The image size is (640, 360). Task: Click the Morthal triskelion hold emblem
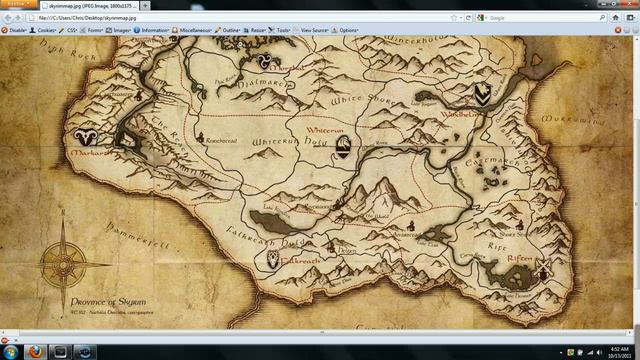tap(264, 62)
